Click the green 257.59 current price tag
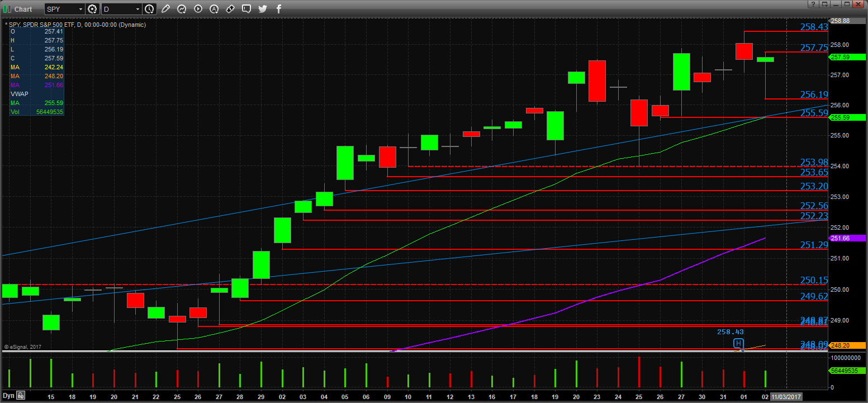868x403 pixels. 848,57
